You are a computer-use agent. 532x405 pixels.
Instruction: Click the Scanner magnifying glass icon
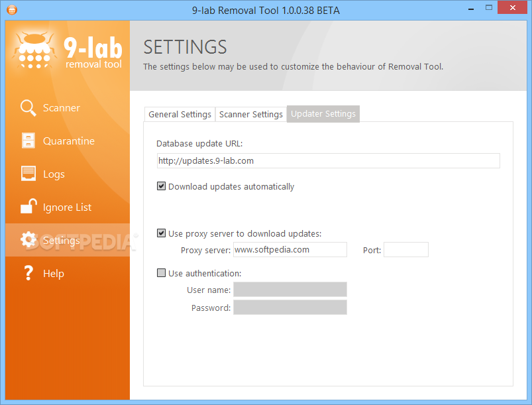28,108
